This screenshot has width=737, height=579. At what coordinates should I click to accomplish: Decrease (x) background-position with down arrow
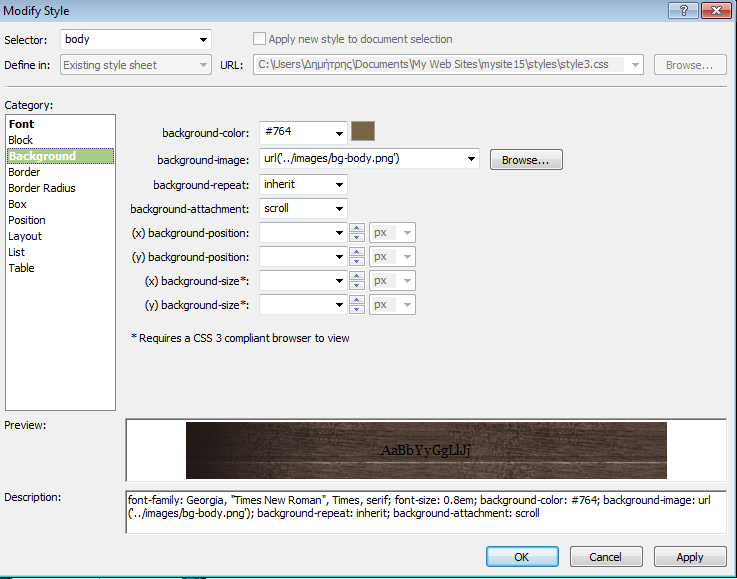coord(357,237)
